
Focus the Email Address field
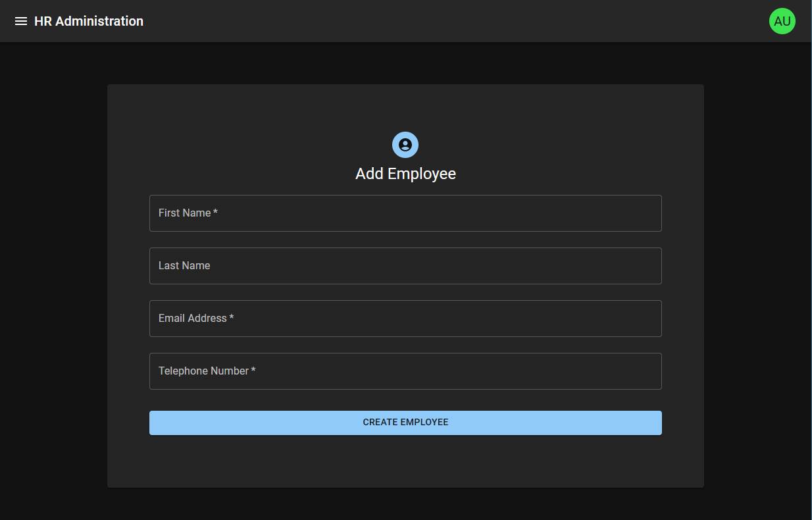(405, 318)
